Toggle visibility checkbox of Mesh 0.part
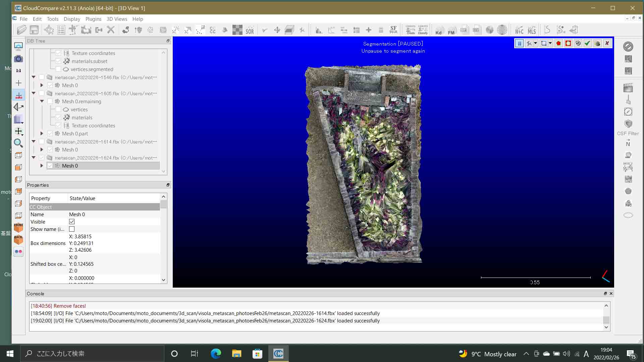The image size is (644, 362). [x=50, y=133]
